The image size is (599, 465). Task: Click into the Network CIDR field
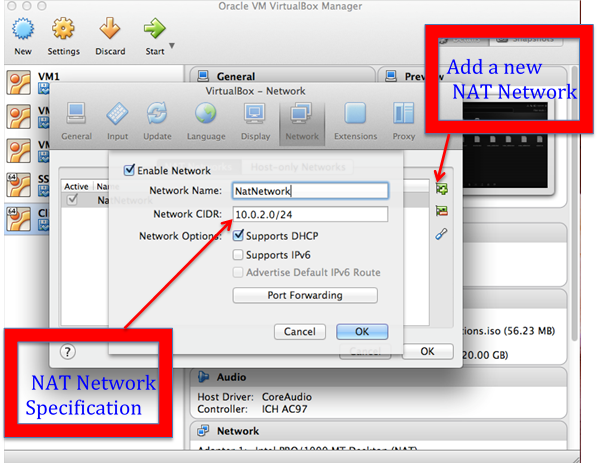tap(310, 214)
